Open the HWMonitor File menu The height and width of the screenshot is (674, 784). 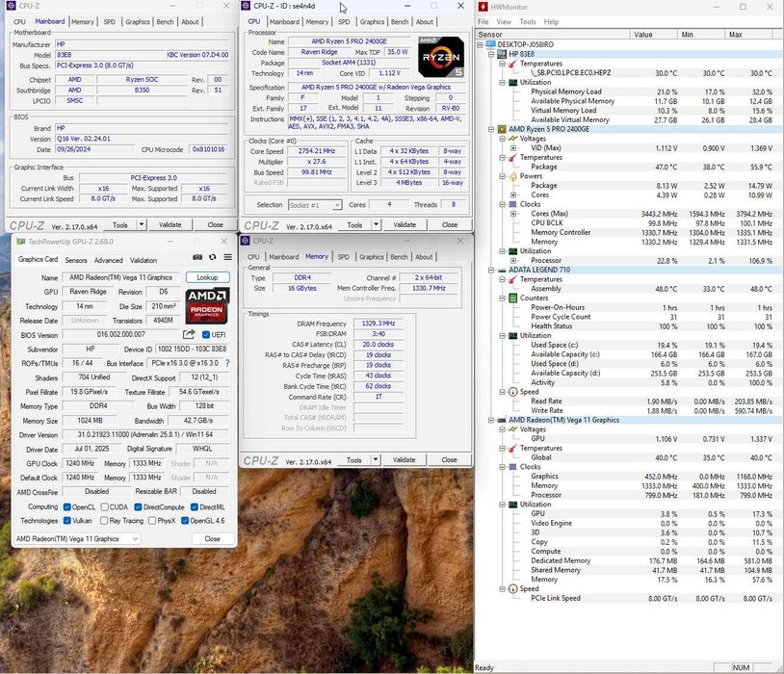pos(483,22)
